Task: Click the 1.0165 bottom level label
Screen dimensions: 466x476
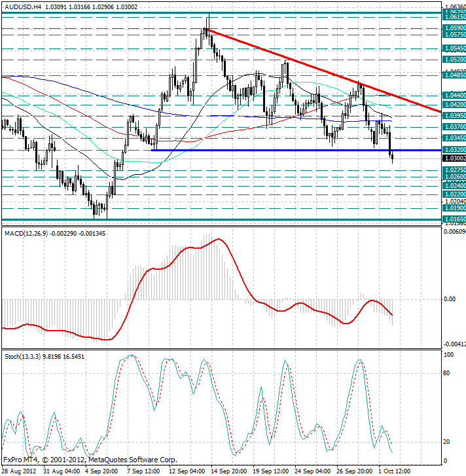Action: click(x=454, y=219)
